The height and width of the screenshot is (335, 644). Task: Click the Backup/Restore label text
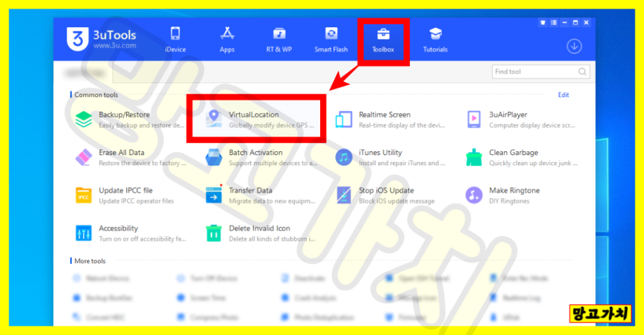tap(124, 115)
